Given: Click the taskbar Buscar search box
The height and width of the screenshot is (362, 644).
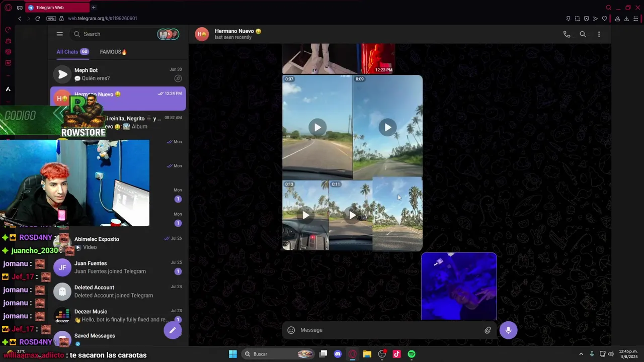Looking at the screenshot, I should [x=279, y=354].
